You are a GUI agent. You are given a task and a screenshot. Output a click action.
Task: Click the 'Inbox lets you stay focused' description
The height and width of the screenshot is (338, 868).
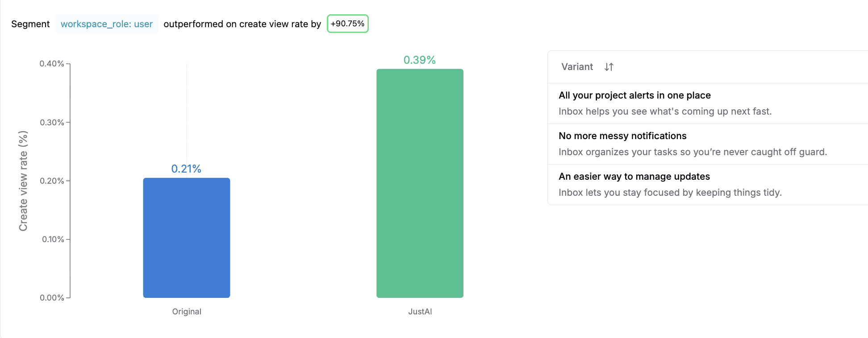[x=670, y=193]
